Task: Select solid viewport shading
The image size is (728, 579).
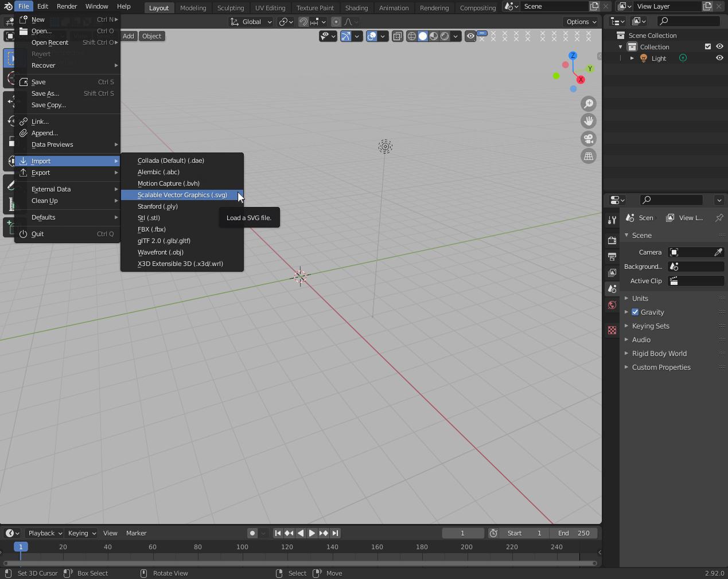Action: [x=423, y=36]
